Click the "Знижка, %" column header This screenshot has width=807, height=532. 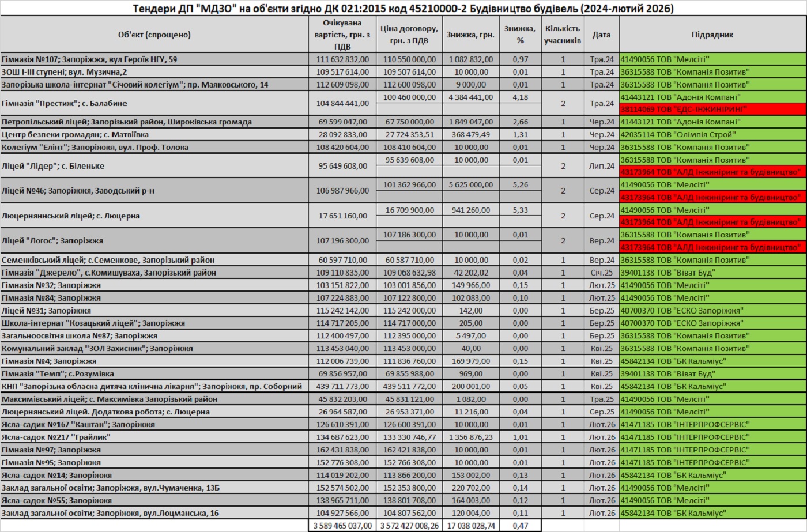(x=520, y=35)
